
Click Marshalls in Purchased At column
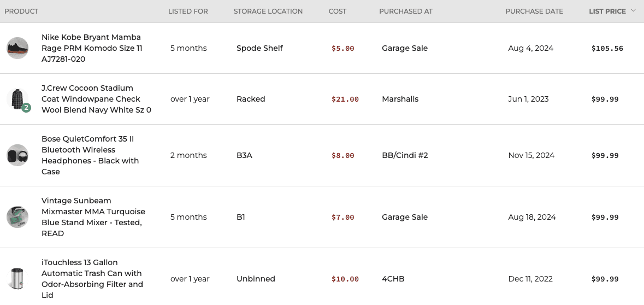pyautogui.click(x=400, y=99)
